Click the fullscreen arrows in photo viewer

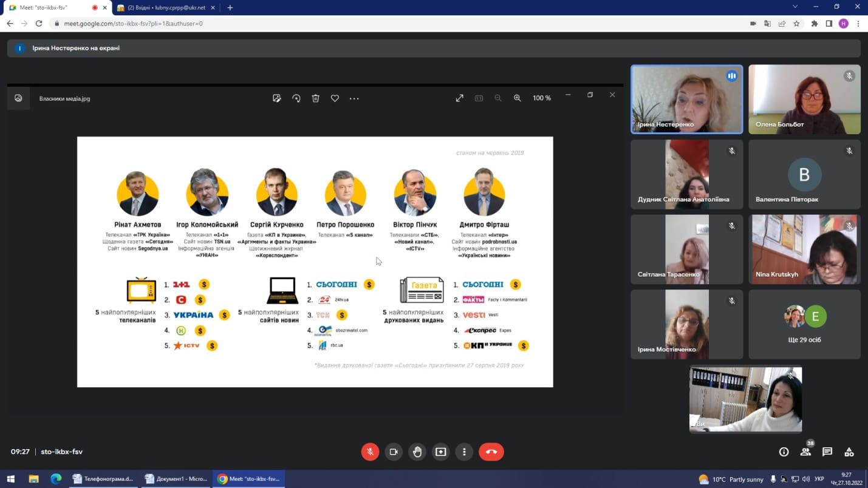click(x=460, y=98)
